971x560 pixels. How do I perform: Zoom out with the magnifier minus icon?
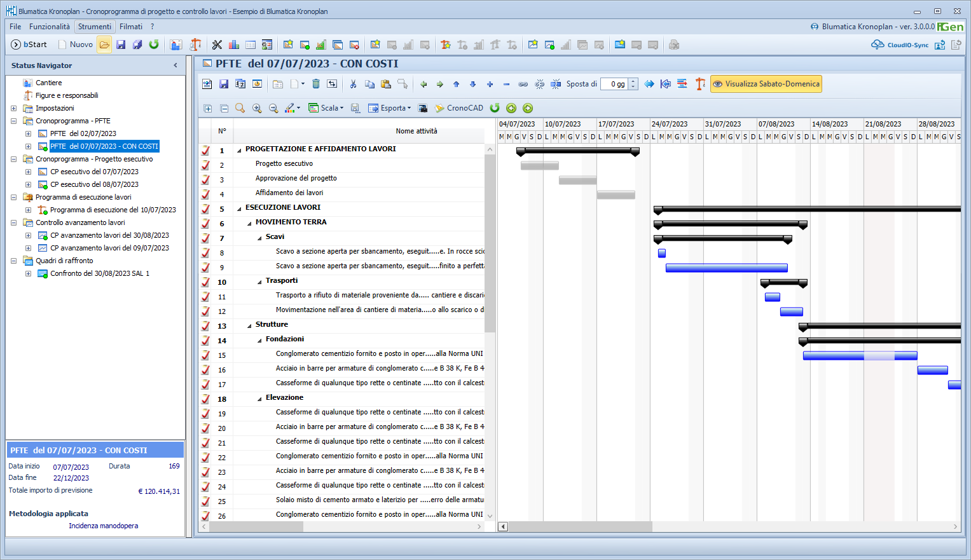[273, 108]
